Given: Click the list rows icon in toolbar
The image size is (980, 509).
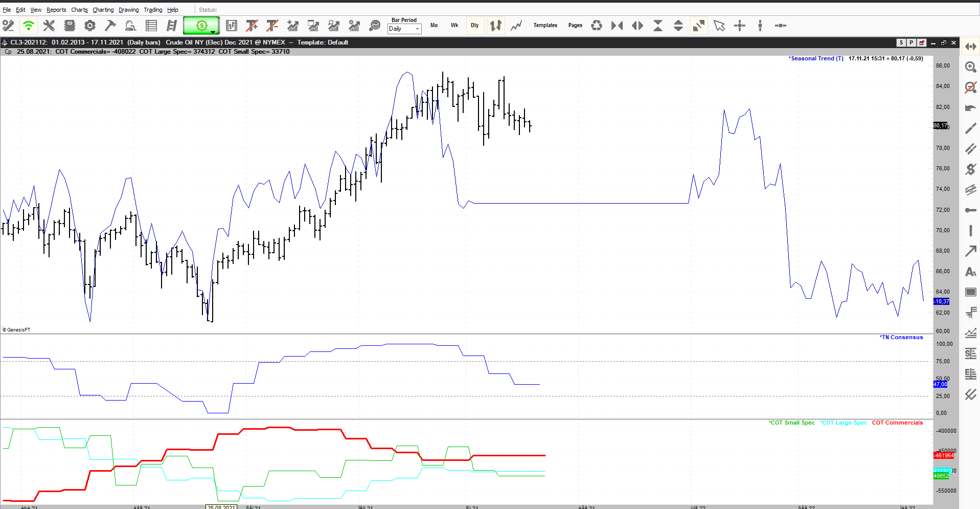Looking at the screenshot, I should [x=151, y=26].
